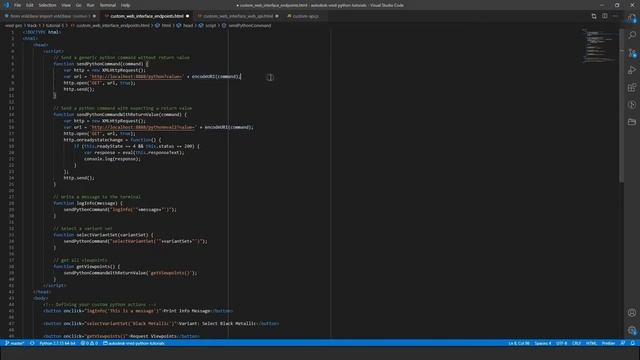
Task: Click the notifications bell in the status bar
Action: (633, 343)
